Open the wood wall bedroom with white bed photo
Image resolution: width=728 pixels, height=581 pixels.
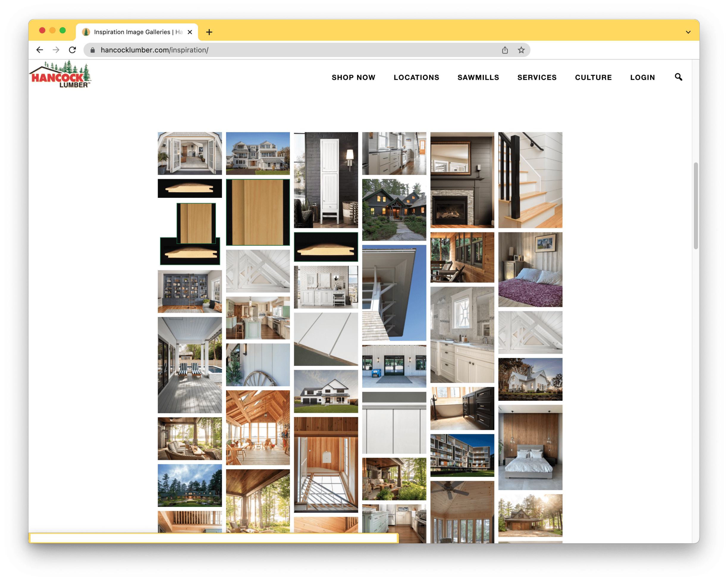(530, 447)
